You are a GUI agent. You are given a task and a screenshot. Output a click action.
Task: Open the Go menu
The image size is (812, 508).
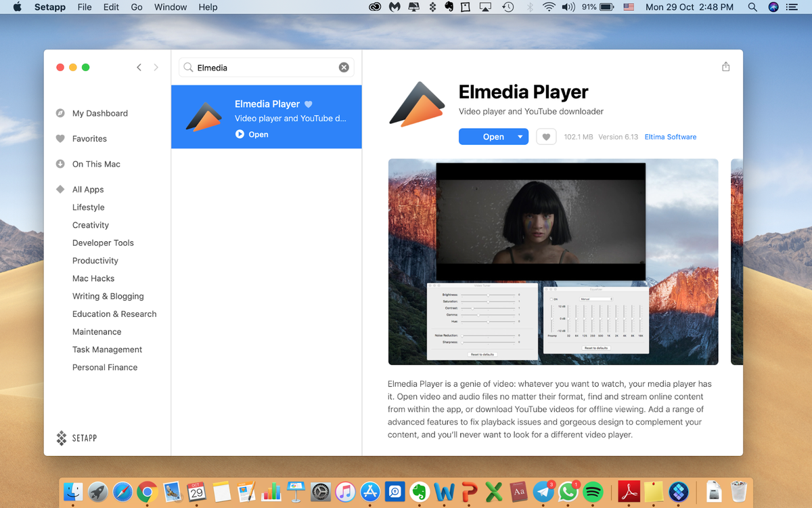point(137,7)
